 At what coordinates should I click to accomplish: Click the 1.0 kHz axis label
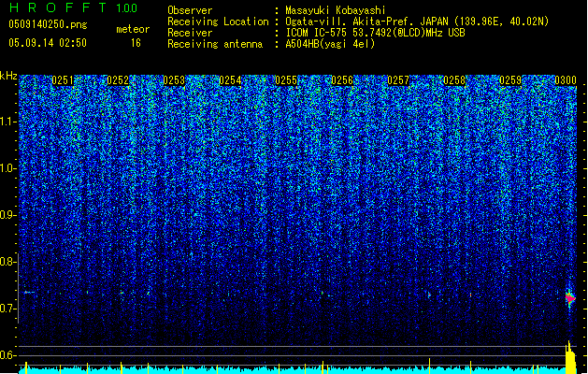(x=8, y=168)
